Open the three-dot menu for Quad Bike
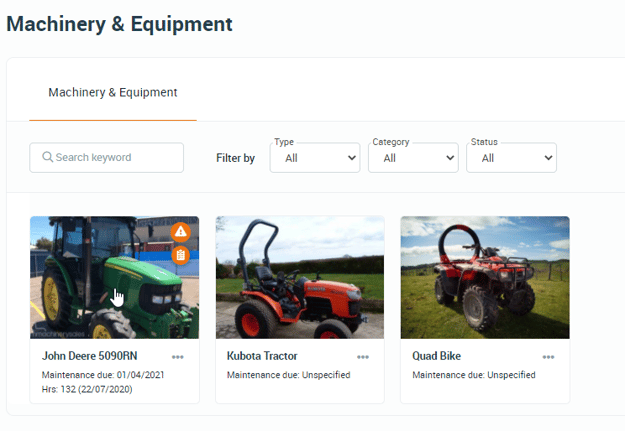This screenshot has width=625, height=431. click(548, 357)
